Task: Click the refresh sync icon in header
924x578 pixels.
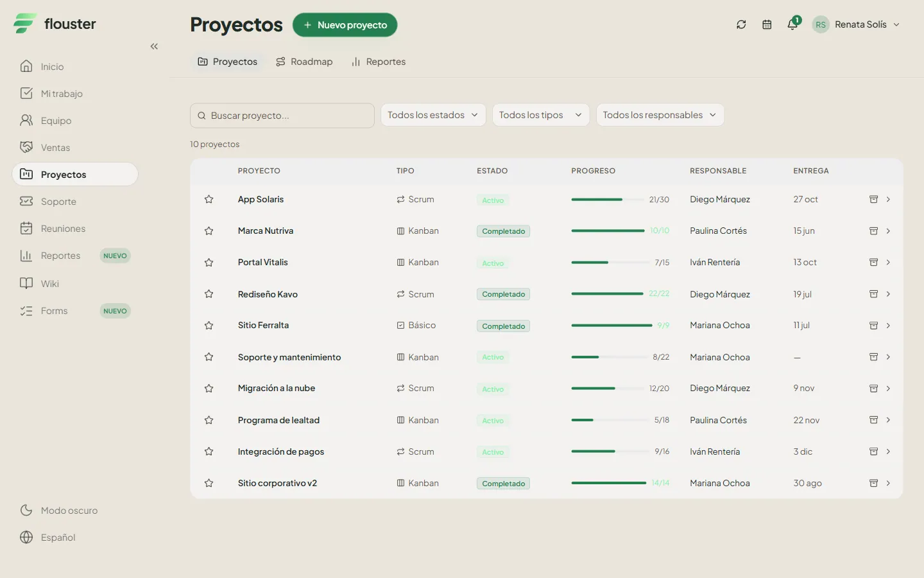Action: (741, 24)
